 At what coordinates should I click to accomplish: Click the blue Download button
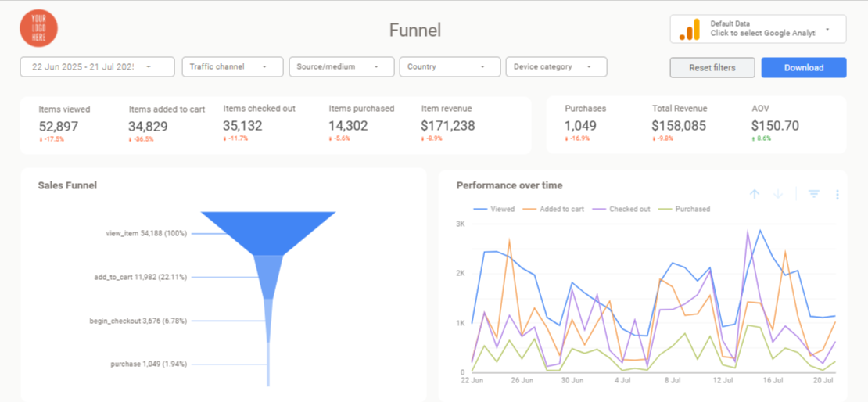point(804,67)
